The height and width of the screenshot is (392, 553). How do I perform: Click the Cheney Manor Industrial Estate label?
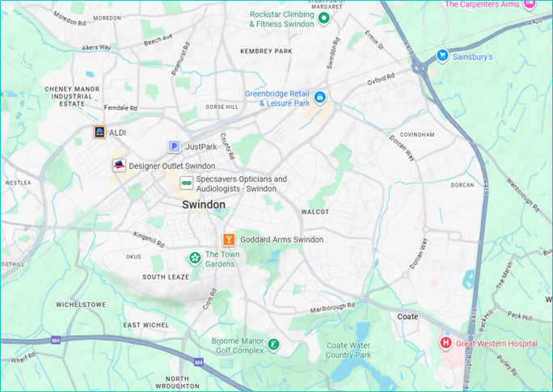pyautogui.click(x=72, y=97)
